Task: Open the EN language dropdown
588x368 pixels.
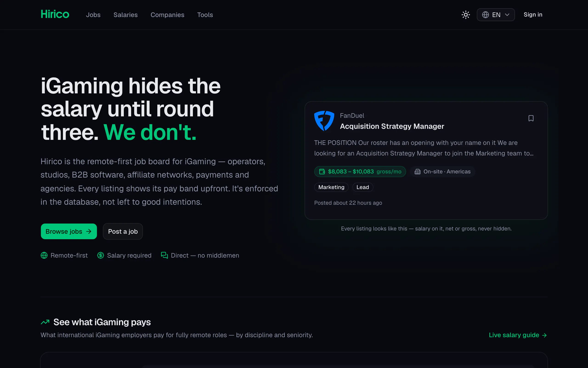Action: tap(496, 14)
